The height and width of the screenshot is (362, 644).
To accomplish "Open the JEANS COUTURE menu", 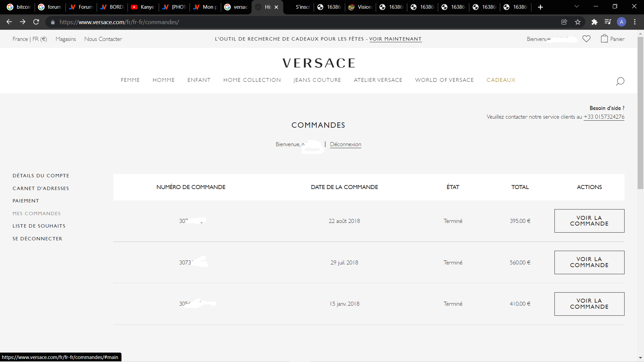I will [x=317, y=80].
